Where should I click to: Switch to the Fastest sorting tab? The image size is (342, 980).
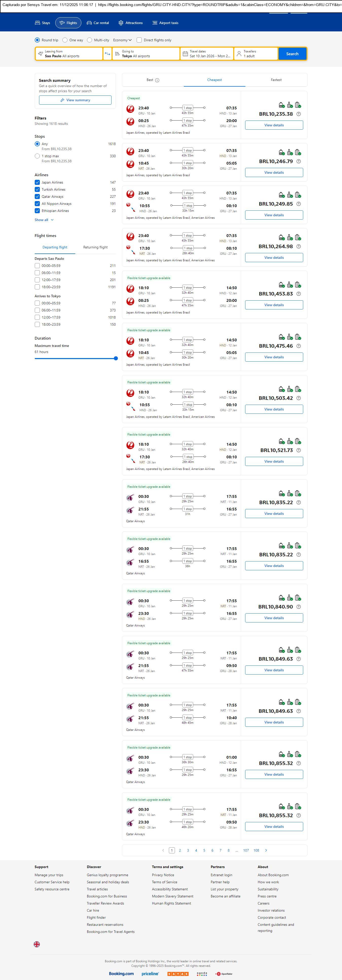pyautogui.click(x=276, y=80)
